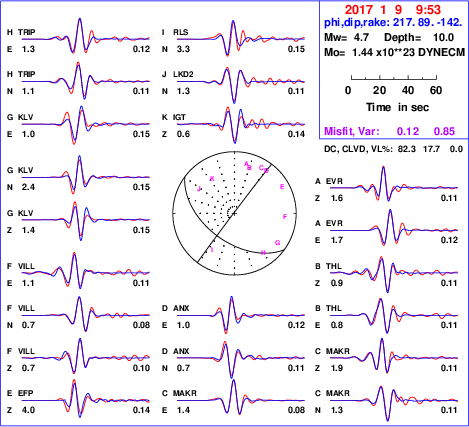Select the DC, CLVD, VL% percentage line
This screenshot has width=469, height=427.
[393, 149]
